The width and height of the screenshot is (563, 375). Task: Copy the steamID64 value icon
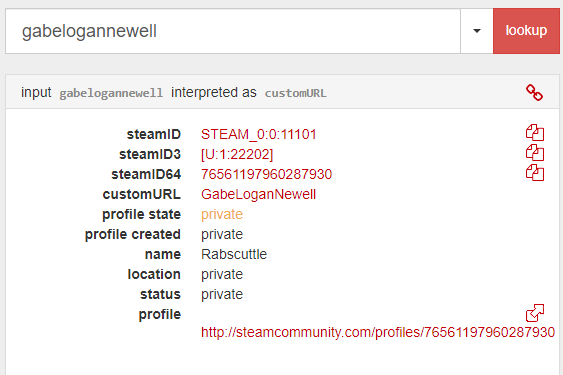pyautogui.click(x=535, y=173)
